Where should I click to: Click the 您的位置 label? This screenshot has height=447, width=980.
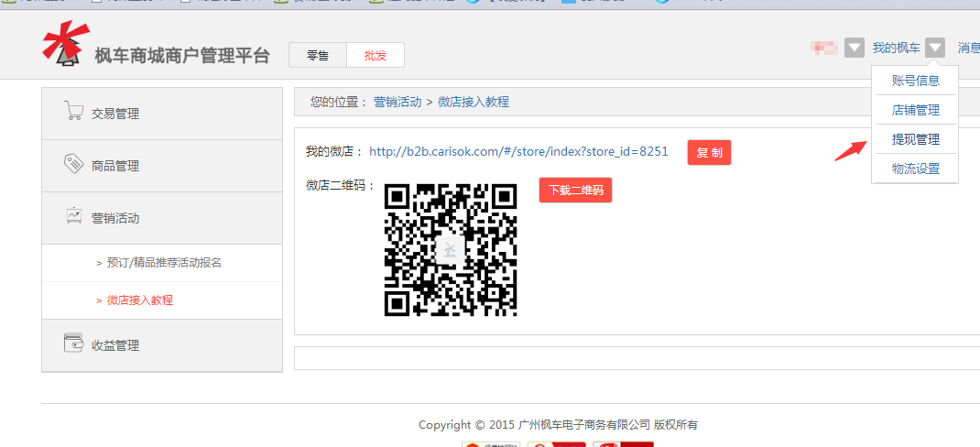click(339, 102)
